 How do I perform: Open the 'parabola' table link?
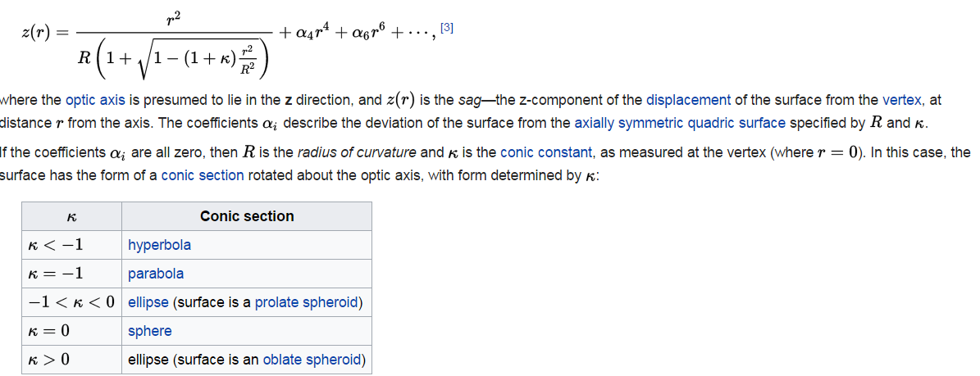tap(156, 274)
